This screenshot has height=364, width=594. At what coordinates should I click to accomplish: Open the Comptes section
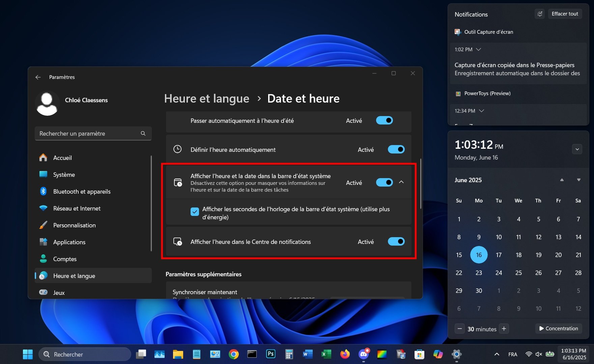(x=65, y=259)
